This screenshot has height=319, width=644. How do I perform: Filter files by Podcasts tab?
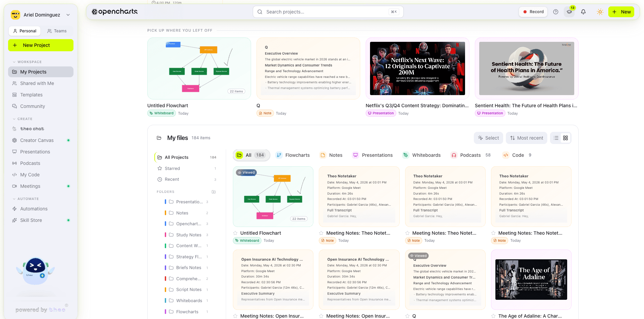470,155
